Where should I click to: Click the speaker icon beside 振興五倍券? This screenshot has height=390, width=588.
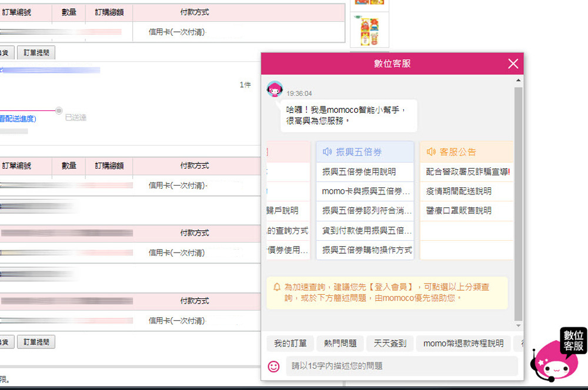[x=327, y=152]
